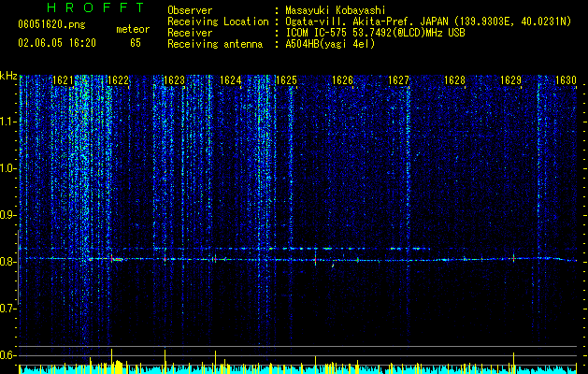Image resolution: width=588 pixels, height=374 pixels.
Task: Click the 1.1 kHz axis label
Action: pos(7,122)
